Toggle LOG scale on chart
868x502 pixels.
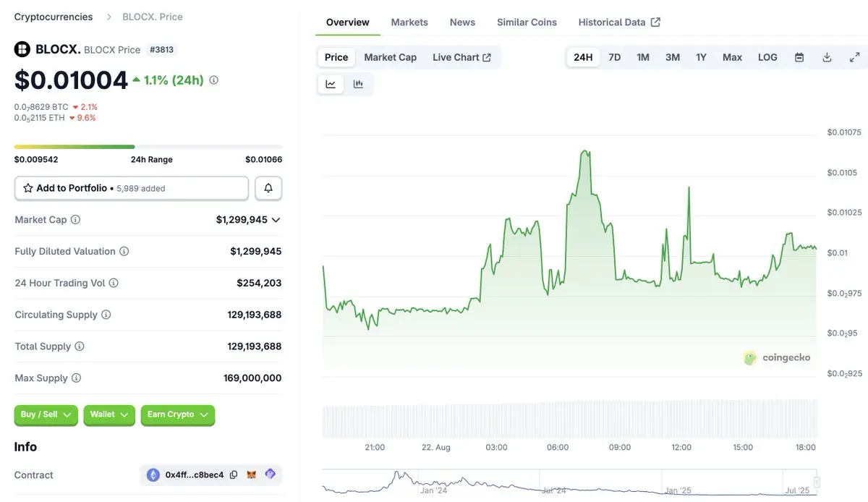[x=767, y=57]
